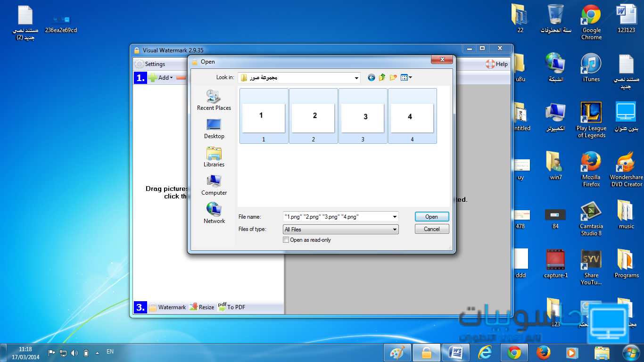Select the image thumbnail labeled 1
The image size is (644, 362).
264,116
